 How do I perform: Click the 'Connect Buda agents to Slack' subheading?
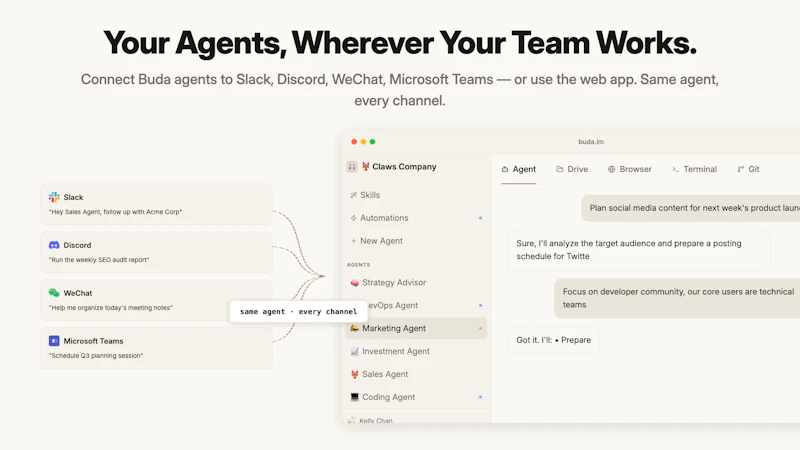coord(400,90)
